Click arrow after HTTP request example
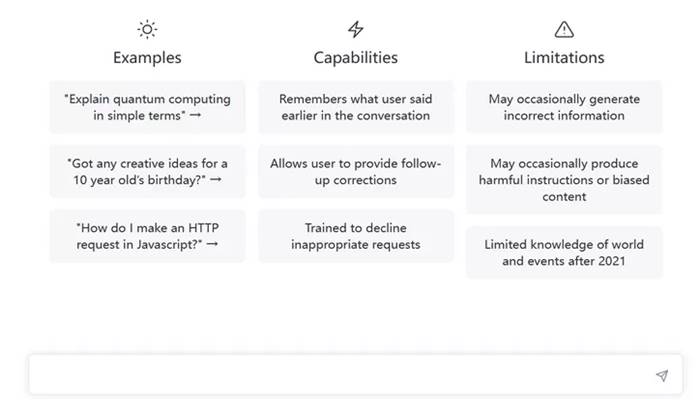Image resolution: width=700 pixels, height=400 pixels. pos(212,244)
